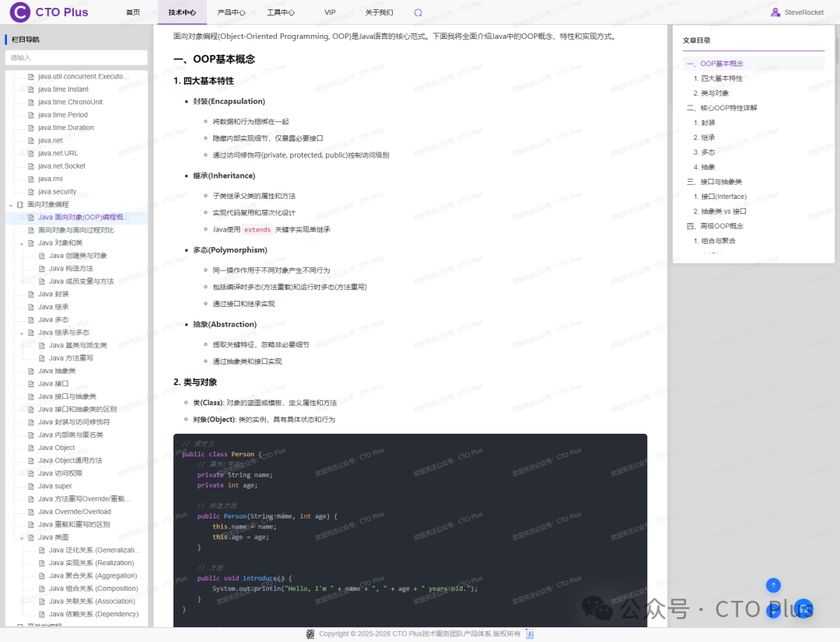Select Java 面向对象(OOP)编程概… tree item
Viewport: 840px width, 642px height.
click(83, 218)
